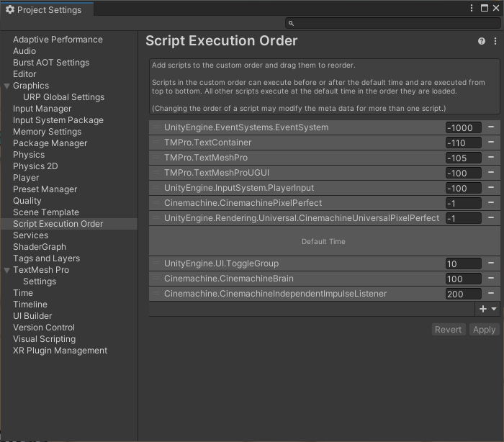Edit the CinemachineBrain order value 100
This screenshot has width=504, height=442.
(463, 279)
